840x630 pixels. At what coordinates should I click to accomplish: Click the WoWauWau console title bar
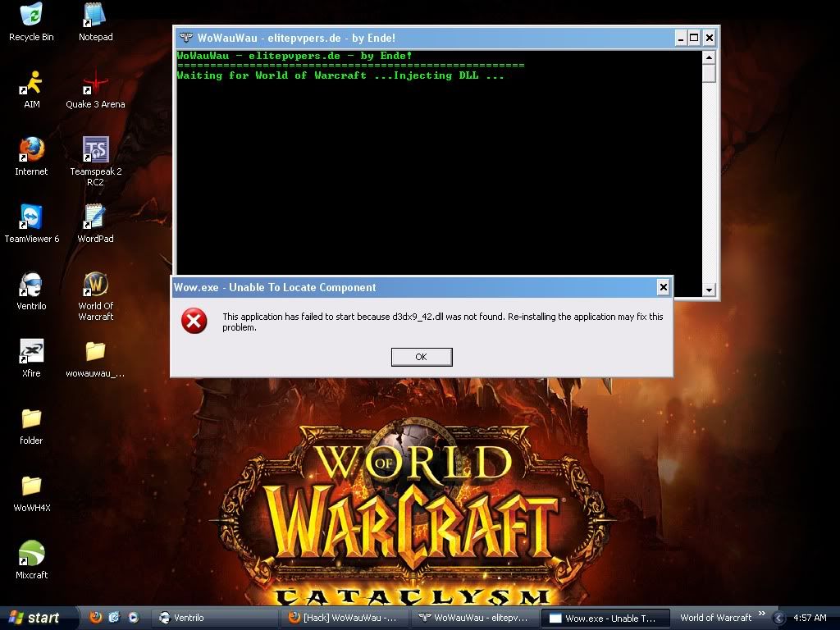click(x=426, y=38)
